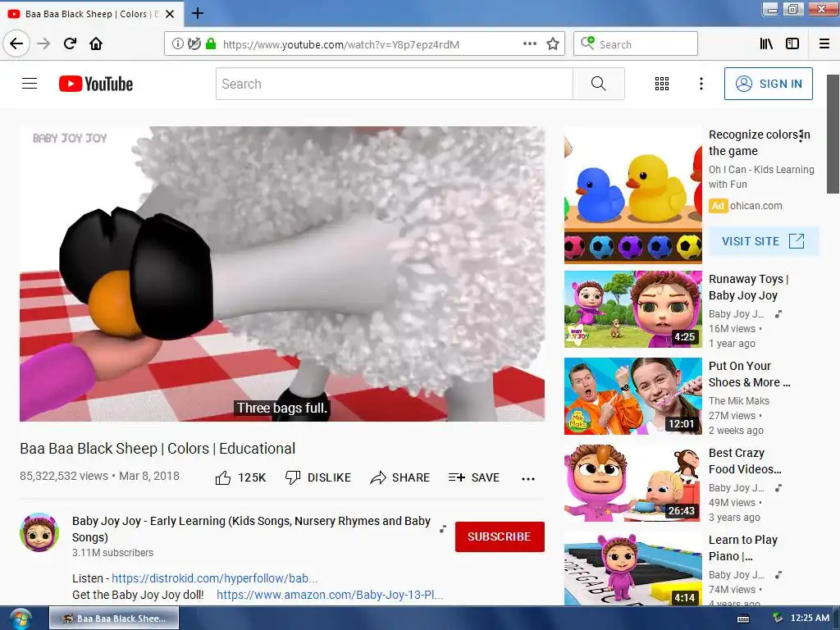Click SAVE to playlist button
Viewport: 840px width, 630px height.
tap(473, 477)
